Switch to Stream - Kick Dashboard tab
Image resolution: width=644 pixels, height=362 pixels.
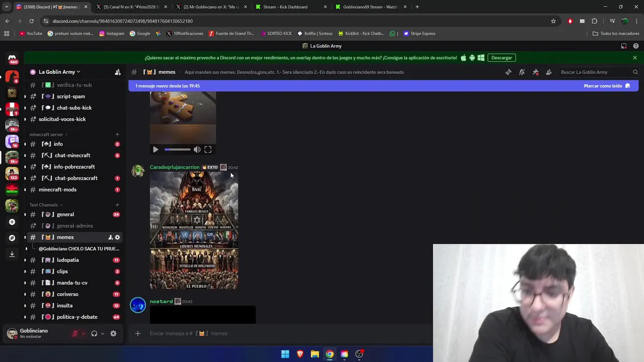[x=292, y=7]
